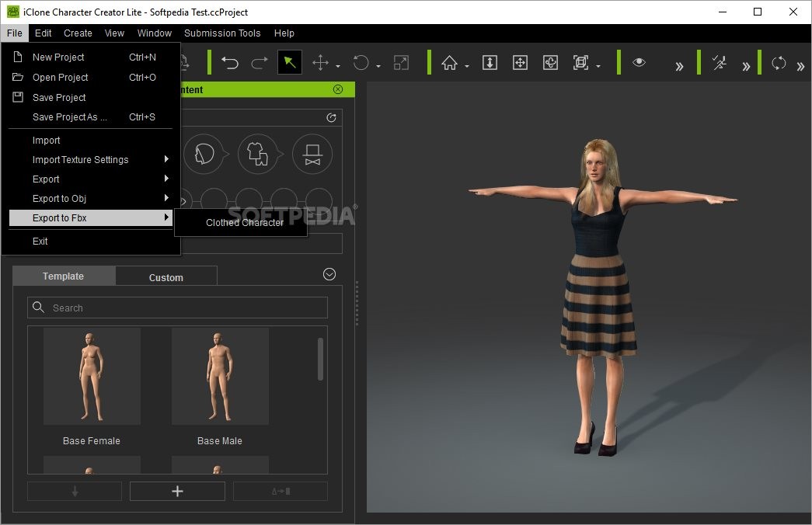Choose Save Project As menu entry
Viewport: 812px width, 525px height.
(x=91, y=117)
